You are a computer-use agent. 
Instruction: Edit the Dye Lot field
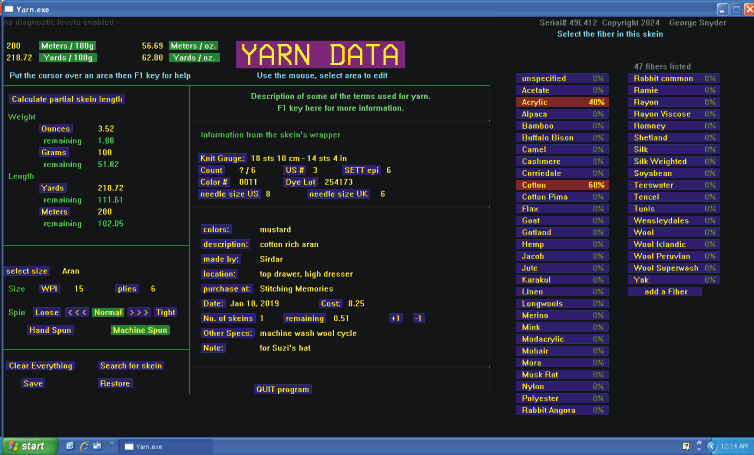[301, 182]
